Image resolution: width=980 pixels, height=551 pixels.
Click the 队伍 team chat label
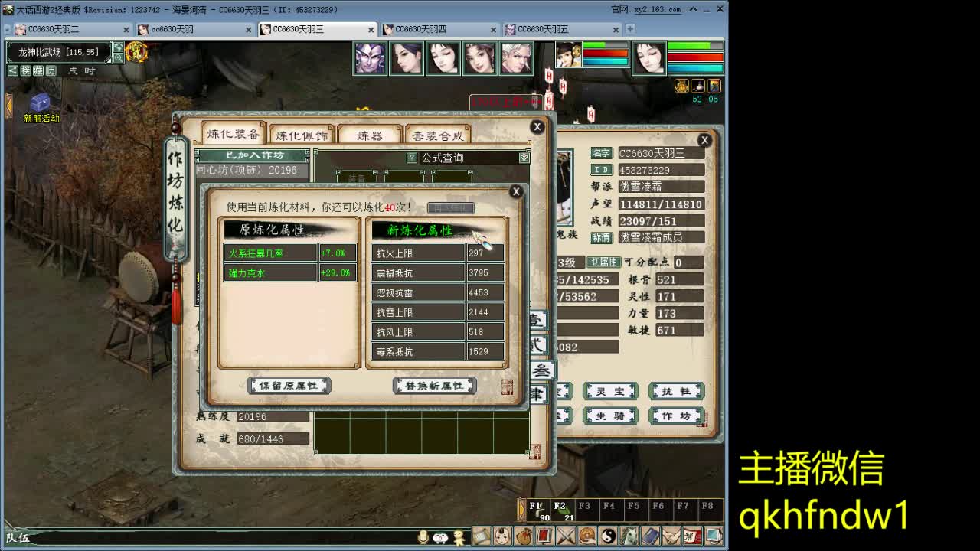click(18, 538)
